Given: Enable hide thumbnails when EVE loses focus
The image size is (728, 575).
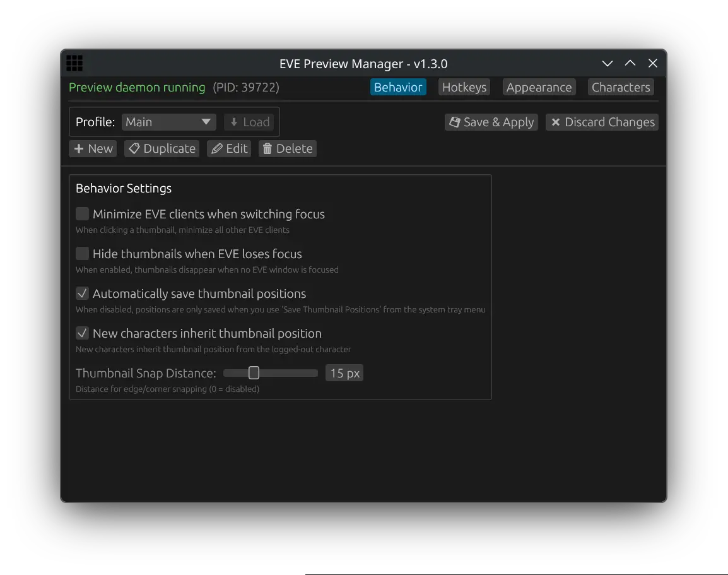Looking at the screenshot, I should [82, 253].
